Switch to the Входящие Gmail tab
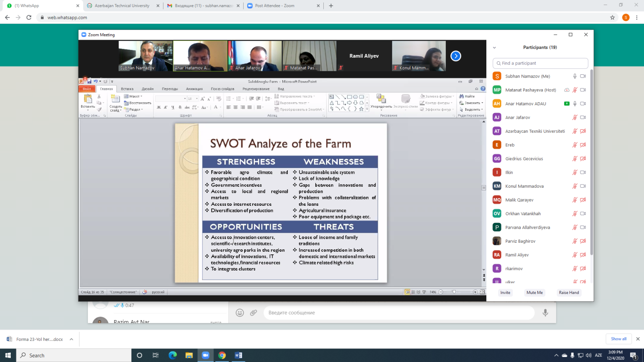This screenshot has height=362, width=644. click(203, 6)
